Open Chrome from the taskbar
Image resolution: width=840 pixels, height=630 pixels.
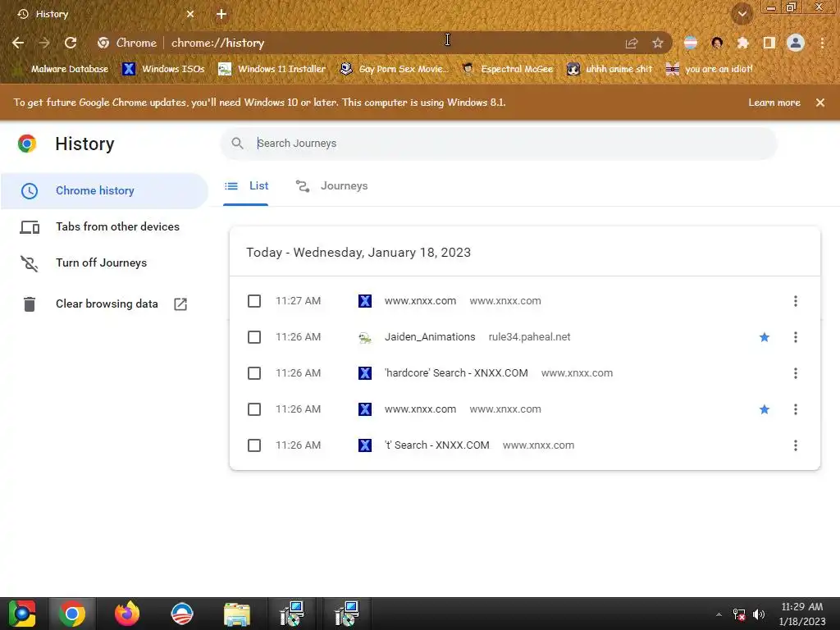72,614
